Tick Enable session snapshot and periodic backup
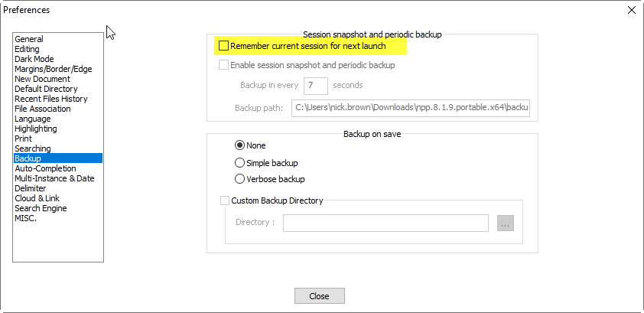Image resolution: width=644 pixels, height=313 pixels. tap(223, 65)
